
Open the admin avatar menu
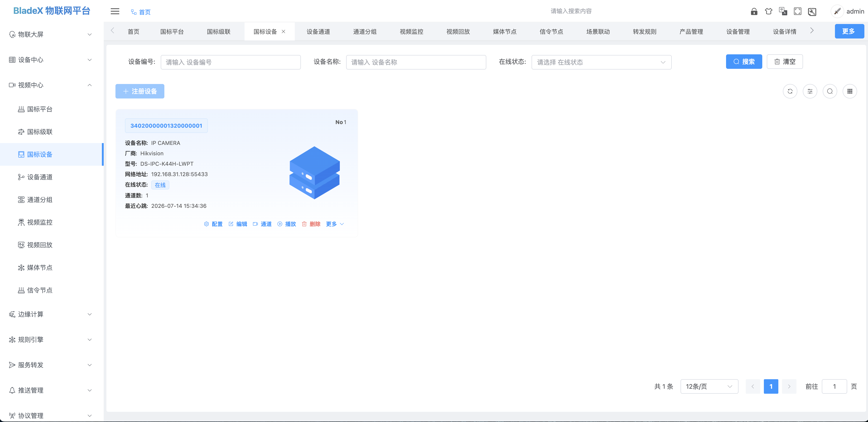[x=848, y=12]
